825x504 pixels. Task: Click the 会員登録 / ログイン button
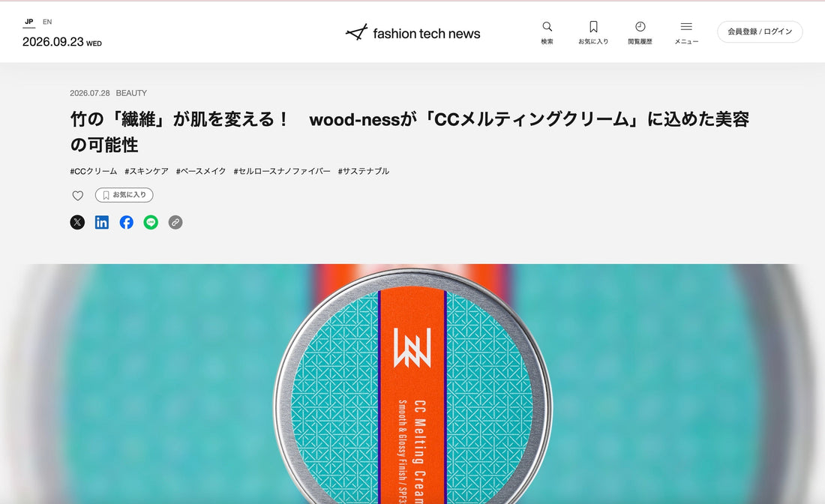point(760,31)
